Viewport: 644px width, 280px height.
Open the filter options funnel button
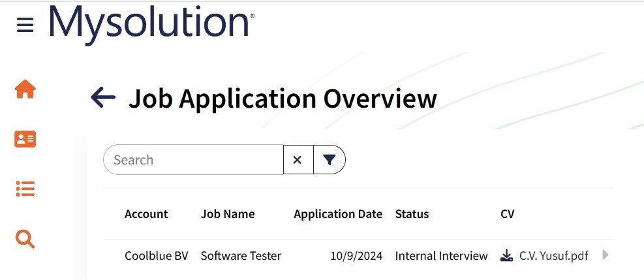[x=330, y=160]
